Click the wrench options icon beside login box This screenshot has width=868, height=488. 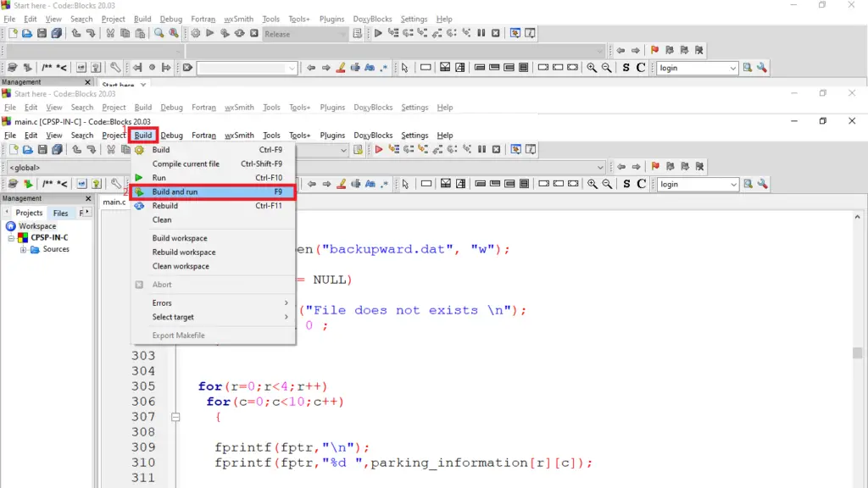click(x=762, y=184)
